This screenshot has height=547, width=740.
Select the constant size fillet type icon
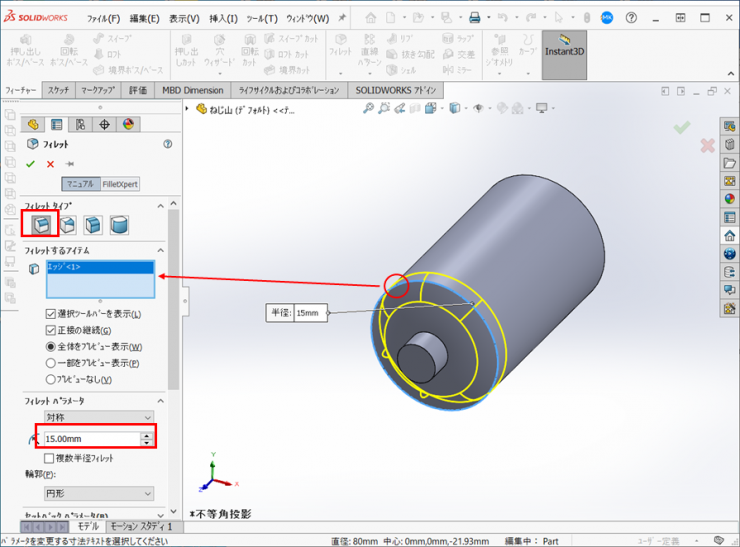(40, 224)
